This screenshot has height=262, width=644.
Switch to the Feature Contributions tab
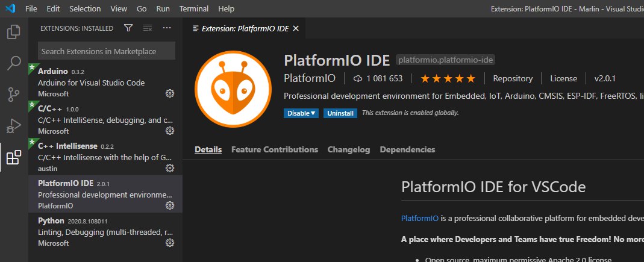pyautogui.click(x=275, y=149)
